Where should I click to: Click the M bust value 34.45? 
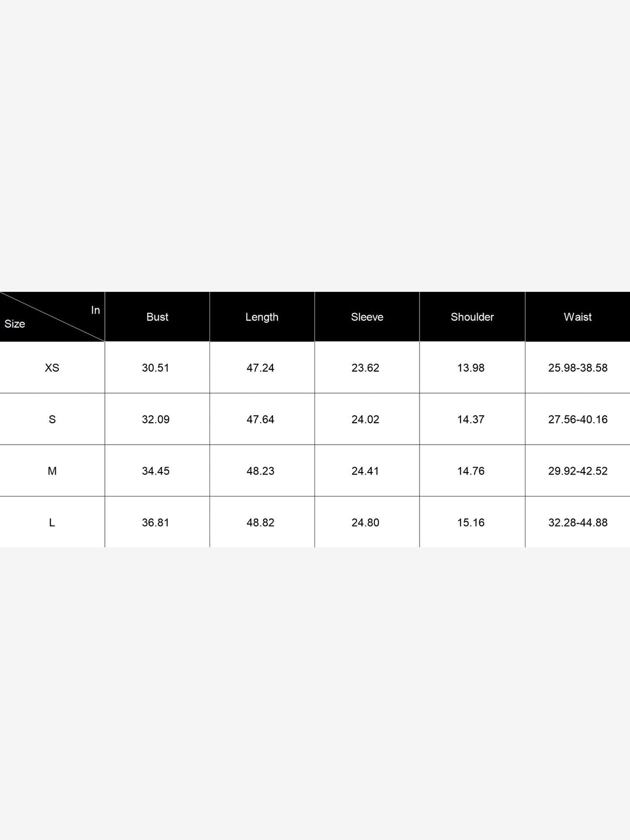pos(155,471)
